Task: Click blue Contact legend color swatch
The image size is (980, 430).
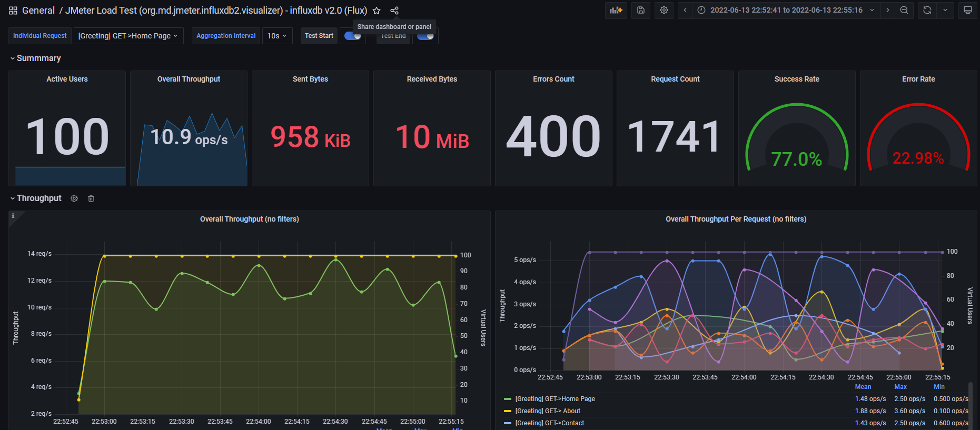Action: pyautogui.click(x=508, y=423)
